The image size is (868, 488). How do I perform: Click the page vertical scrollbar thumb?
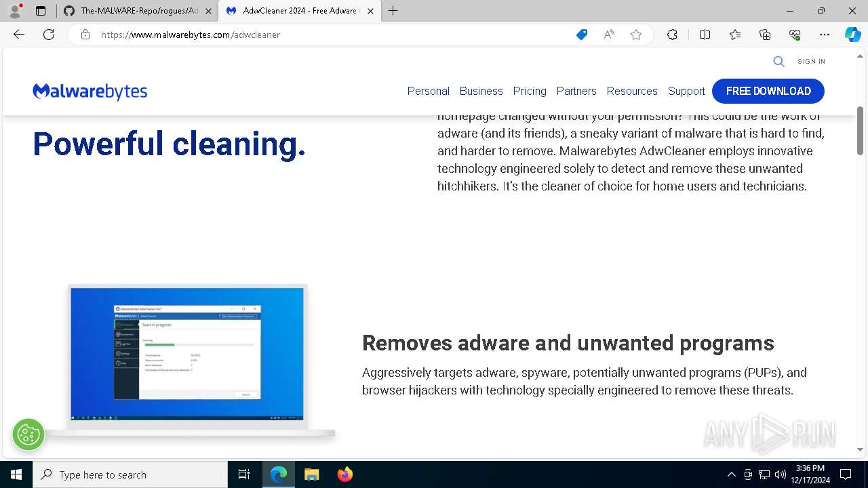(861, 130)
